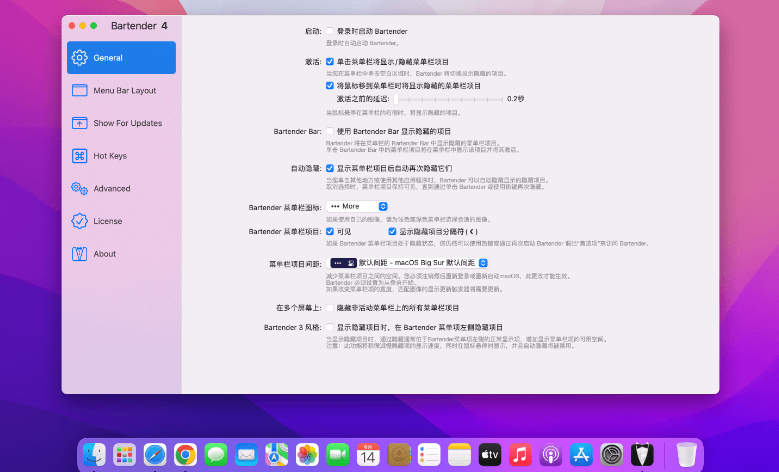Open Podcasts from the Dock
Image resolution: width=779 pixels, height=472 pixels.
pyautogui.click(x=550, y=455)
